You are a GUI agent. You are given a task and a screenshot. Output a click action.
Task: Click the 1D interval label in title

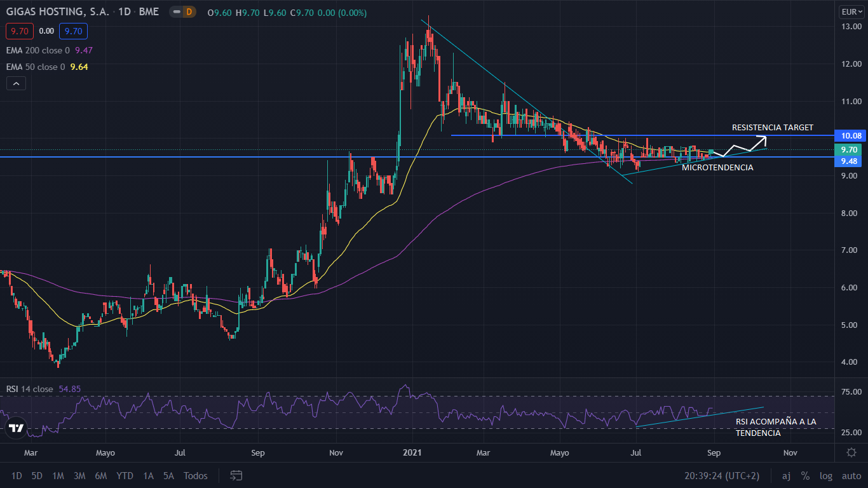(x=125, y=12)
